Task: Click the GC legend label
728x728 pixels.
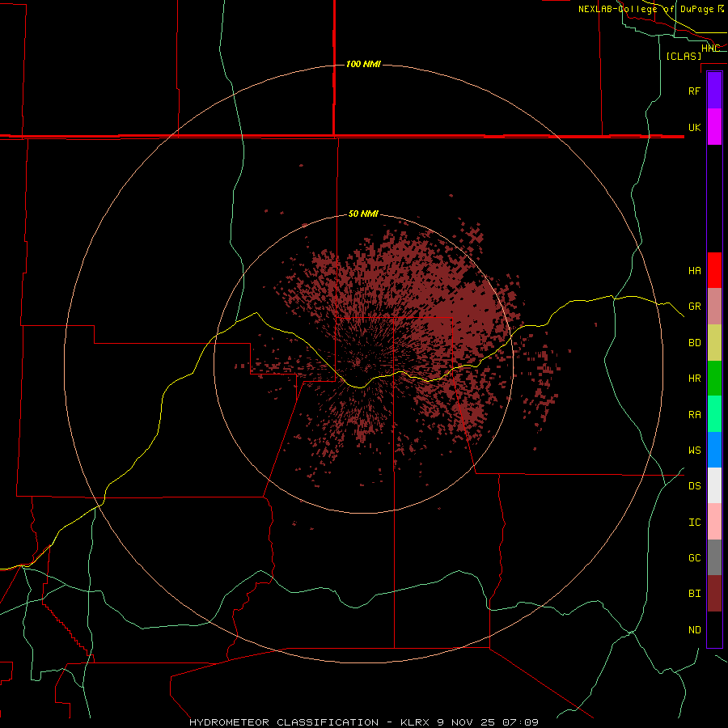Action: [x=694, y=558]
